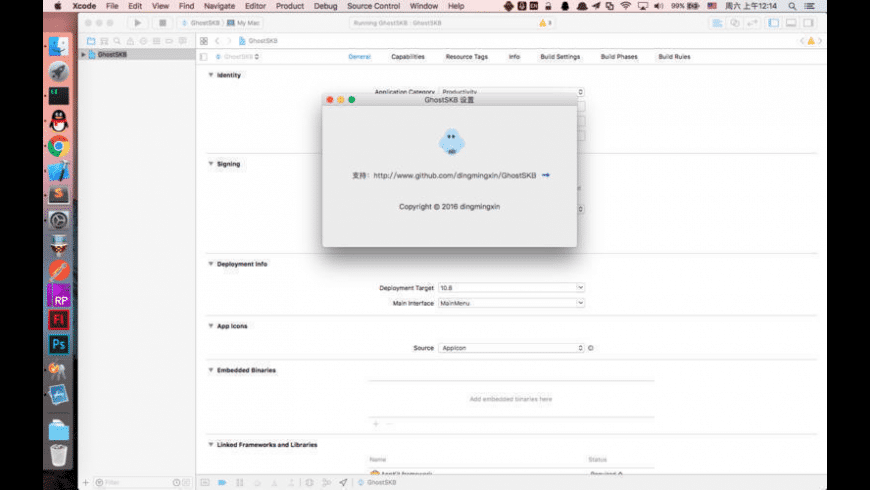
Task: Select My Mac run destination
Action: pos(244,23)
